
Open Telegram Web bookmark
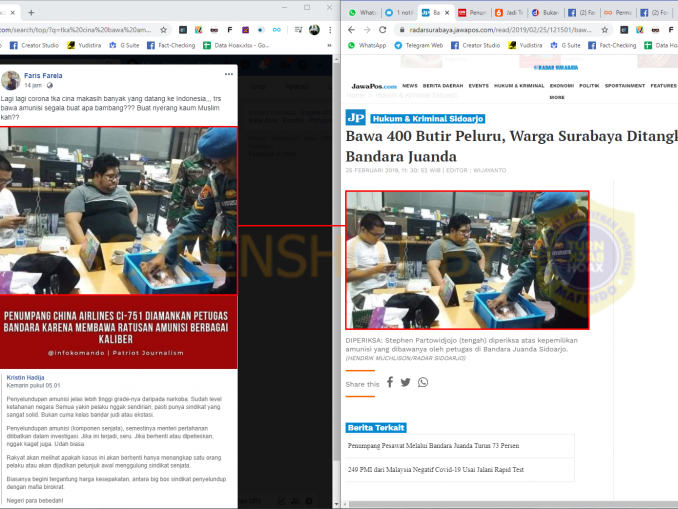(419, 45)
